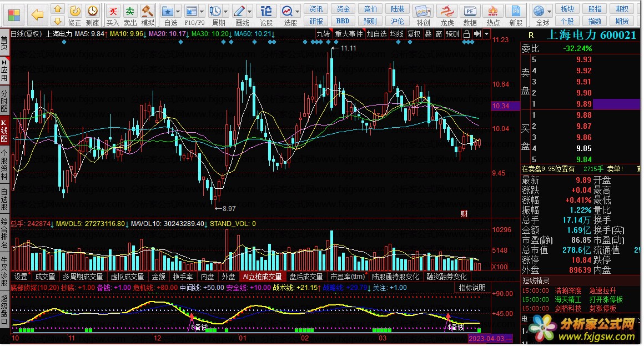644x346 pixels.
Task: Open the 个股资料 sidebar tab
Action: coord(4,165)
